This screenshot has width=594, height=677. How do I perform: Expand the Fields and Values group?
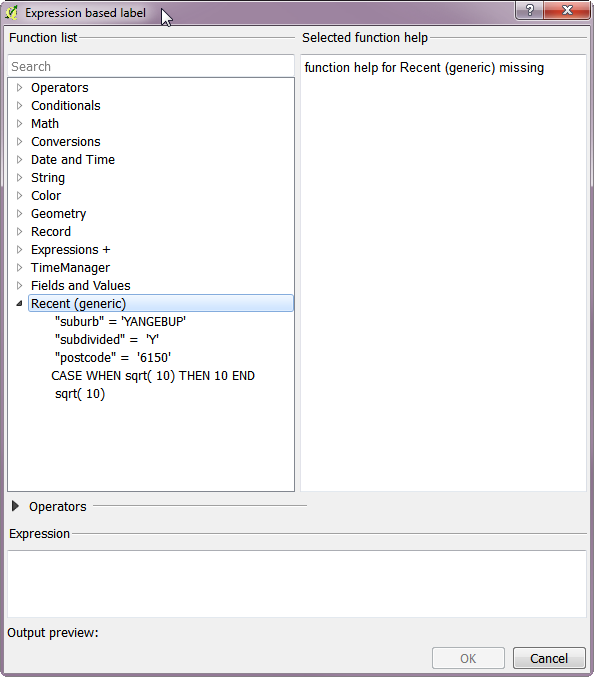click(x=19, y=286)
